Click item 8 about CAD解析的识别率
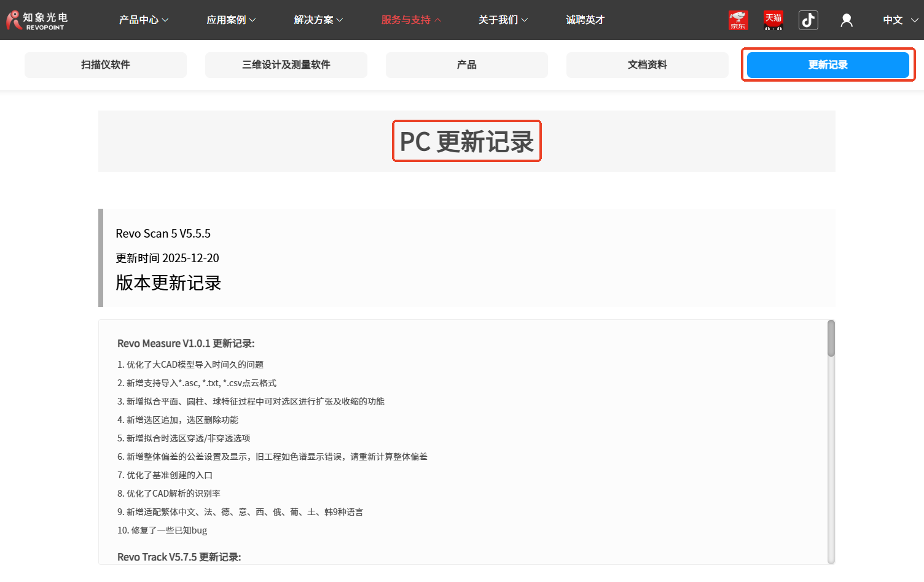The image size is (924, 582). (169, 494)
